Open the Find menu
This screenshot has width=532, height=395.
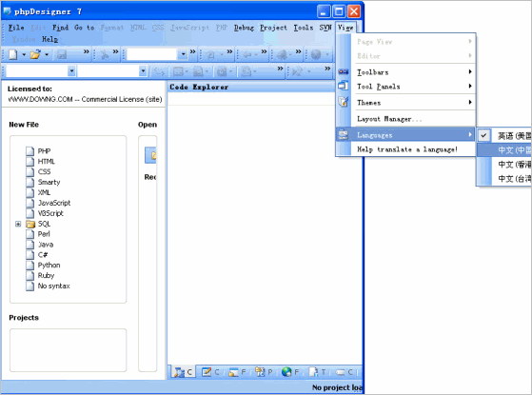click(60, 28)
